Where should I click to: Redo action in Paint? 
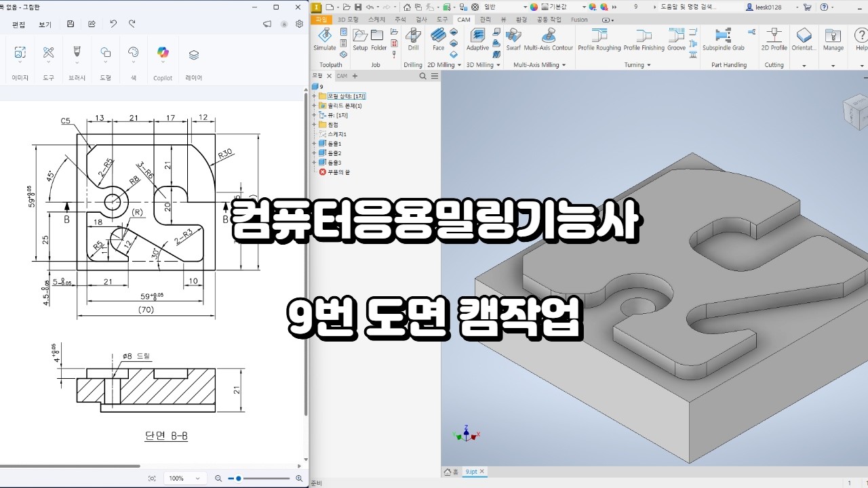132,24
